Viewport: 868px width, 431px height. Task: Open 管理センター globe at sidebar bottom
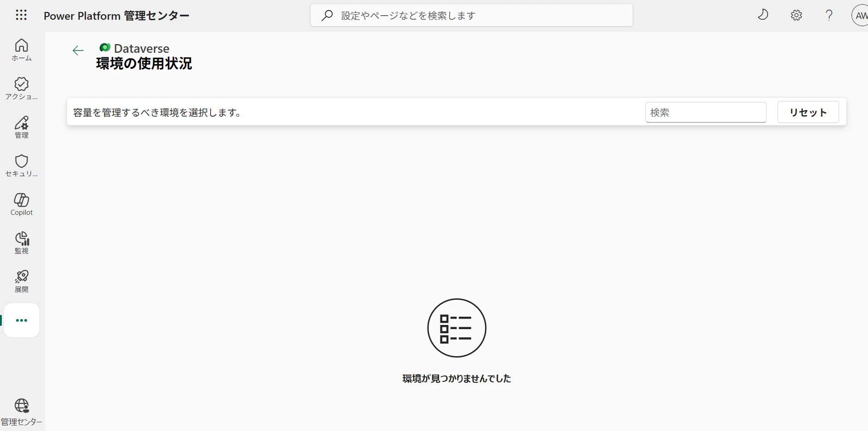pyautogui.click(x=22, y=412)
